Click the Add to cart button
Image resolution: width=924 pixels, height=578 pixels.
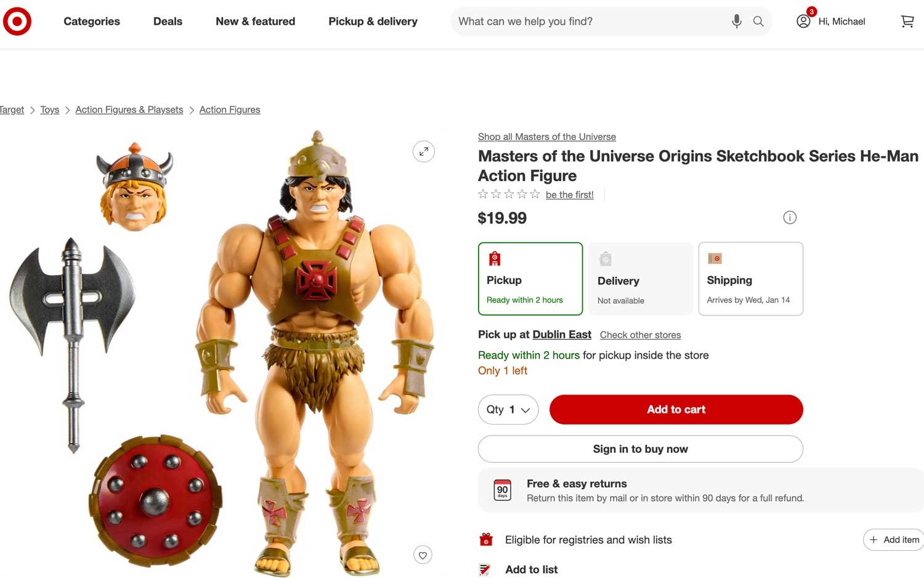point(676,409)
